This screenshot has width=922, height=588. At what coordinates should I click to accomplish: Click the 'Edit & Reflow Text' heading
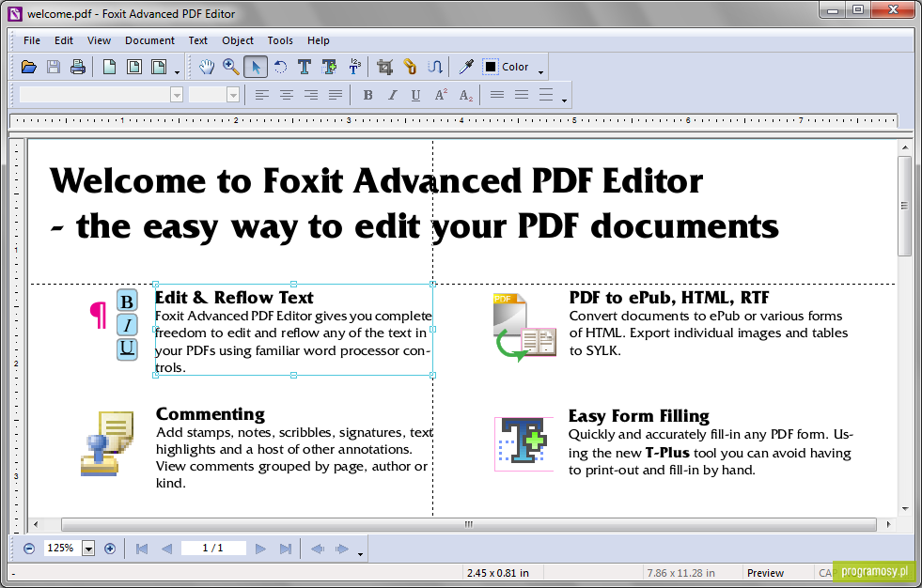[234, 297]
